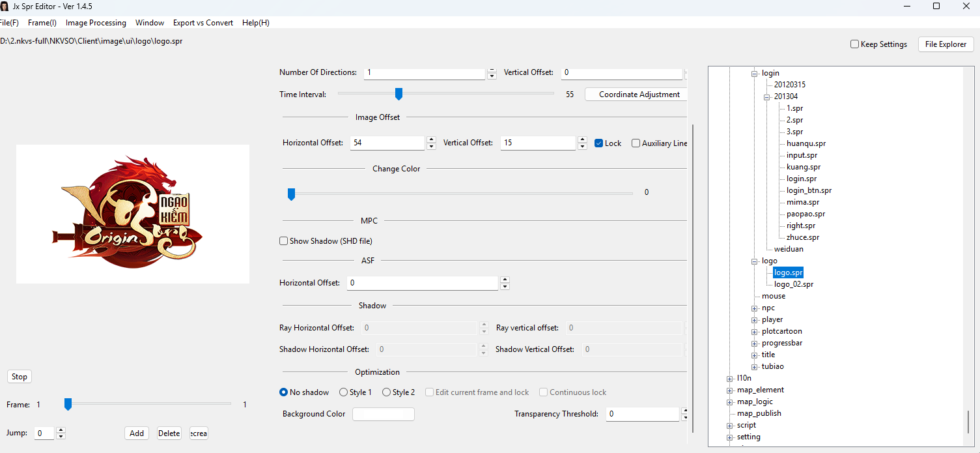Increase the Jump value with up arrow
Viewport: 980px width, 453px height.
point(61,430)
